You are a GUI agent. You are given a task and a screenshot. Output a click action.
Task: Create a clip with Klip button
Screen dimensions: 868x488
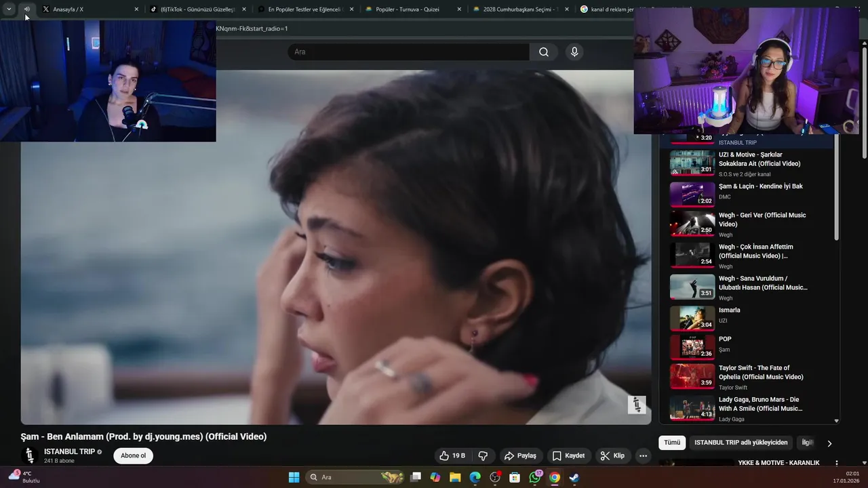(x=612, y=455)
